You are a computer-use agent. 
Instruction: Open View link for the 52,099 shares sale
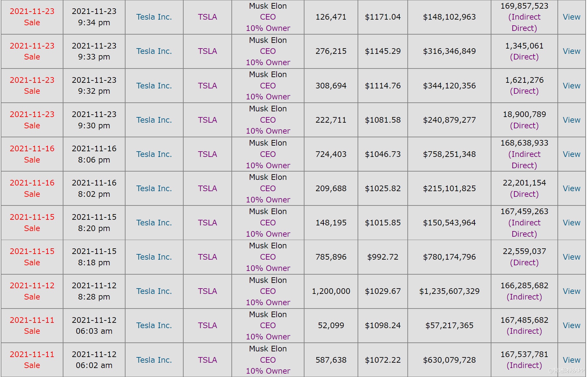(571, 325)
